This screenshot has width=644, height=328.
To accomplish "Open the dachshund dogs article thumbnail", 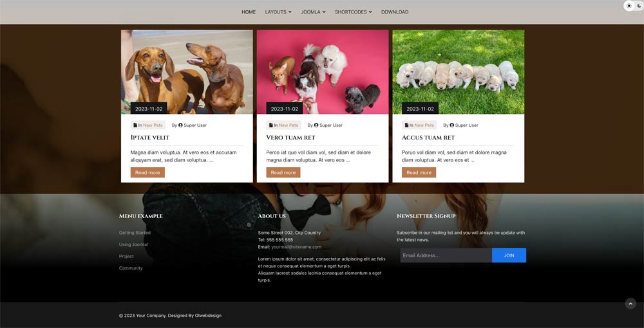I will tap(187, 71).
